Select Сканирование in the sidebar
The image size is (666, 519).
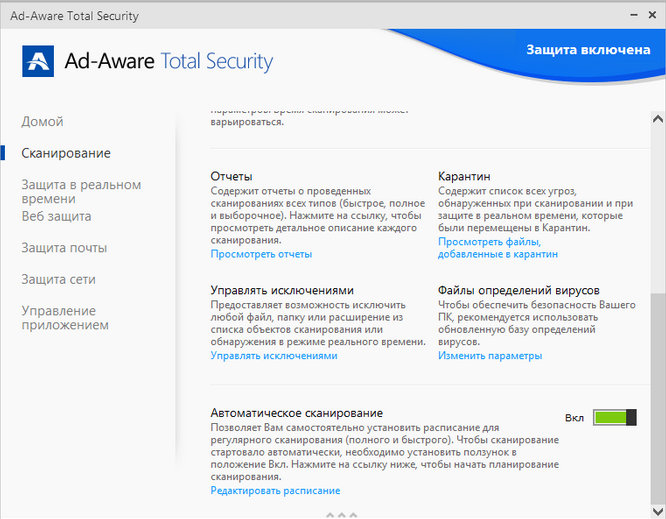point(66,153)
